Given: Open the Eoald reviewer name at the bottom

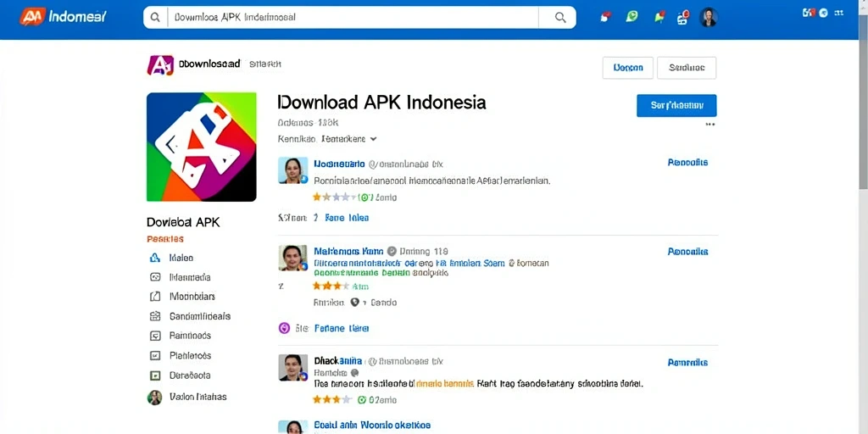Looking at the screenshot, I should tap(372, 426).
